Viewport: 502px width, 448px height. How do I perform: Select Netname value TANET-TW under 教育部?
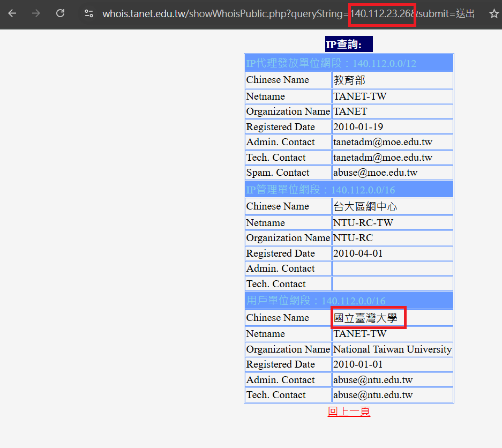[x=393, y=96]
